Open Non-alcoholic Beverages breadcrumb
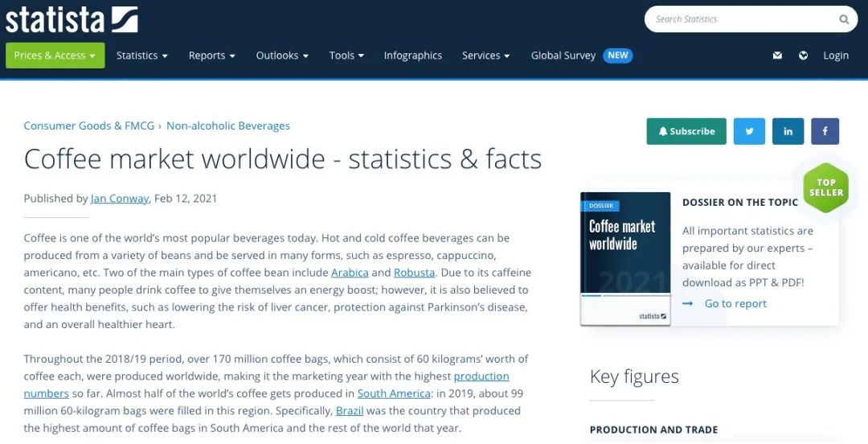 point(228,125)
